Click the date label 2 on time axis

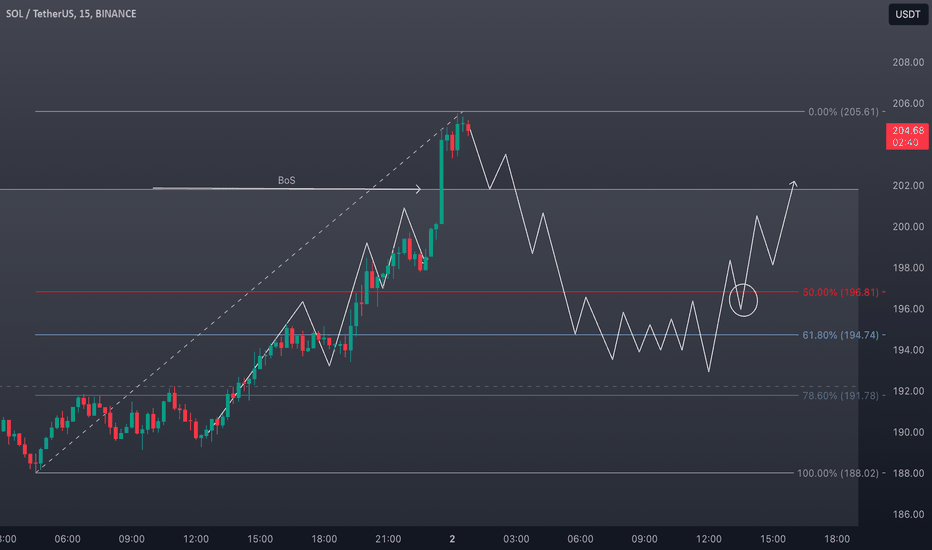(x=452, y=539)
